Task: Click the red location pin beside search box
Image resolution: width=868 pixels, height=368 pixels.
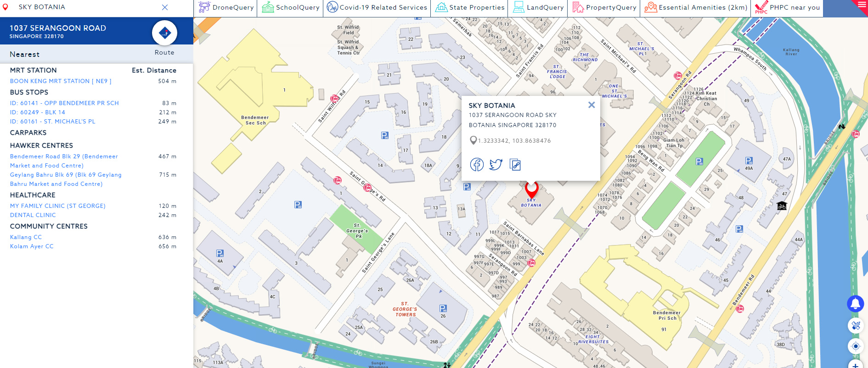Action: (x=6, y=7)
